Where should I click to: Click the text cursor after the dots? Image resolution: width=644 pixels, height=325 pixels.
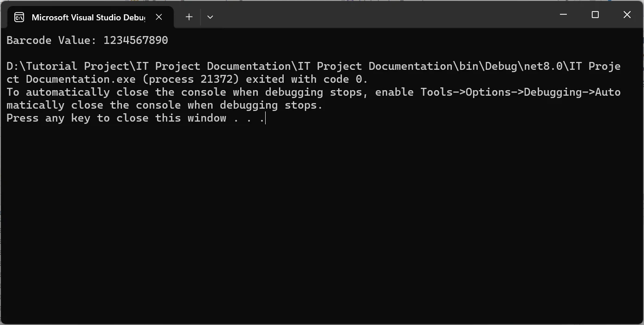click(x=266, y=118)
